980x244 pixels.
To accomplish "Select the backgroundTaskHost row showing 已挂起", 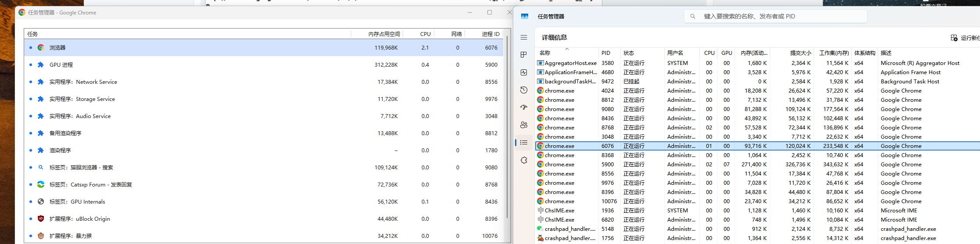I will point(758,81).
